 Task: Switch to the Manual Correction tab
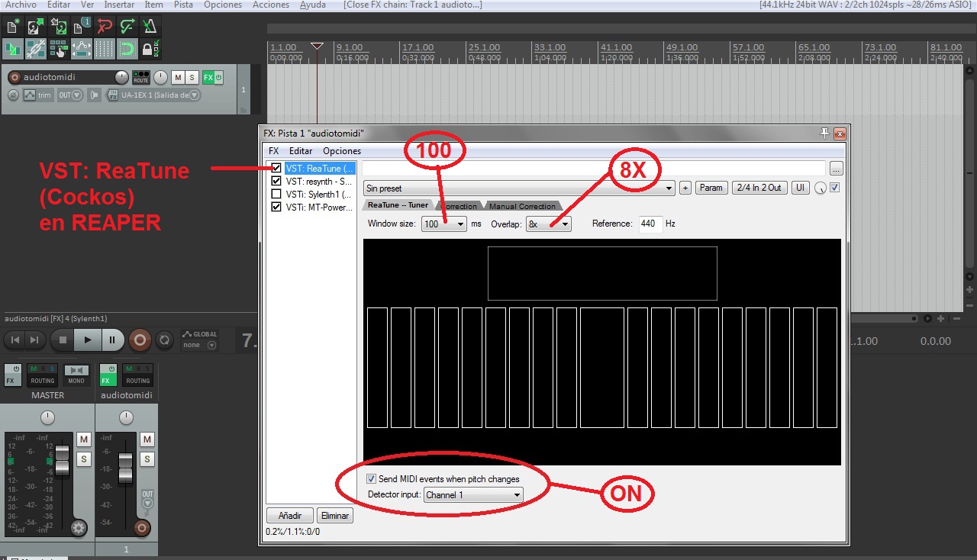click(522, 206)
